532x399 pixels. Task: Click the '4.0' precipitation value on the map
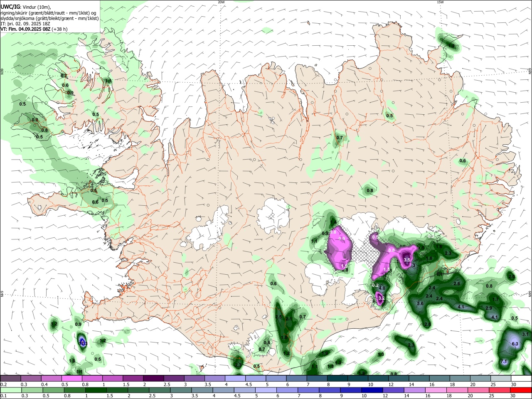click(382, 288)
